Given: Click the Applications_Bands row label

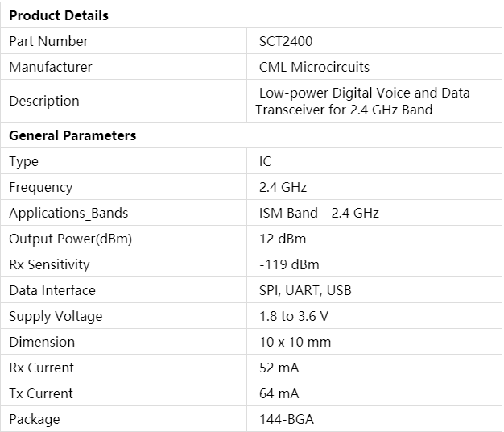Looking at the screenshot, I should click(68, 213).
